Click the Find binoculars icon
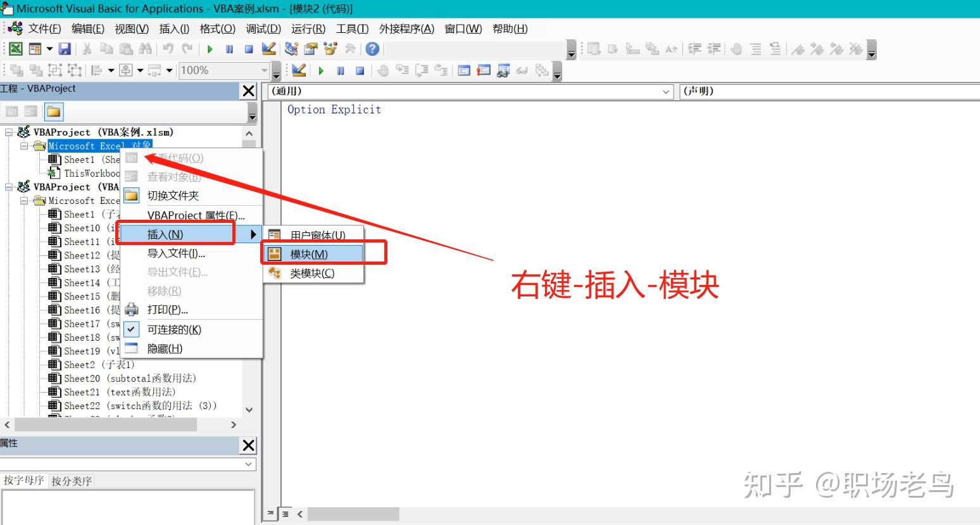The width and height of the screenshot is (980, 525). (146, 49)
